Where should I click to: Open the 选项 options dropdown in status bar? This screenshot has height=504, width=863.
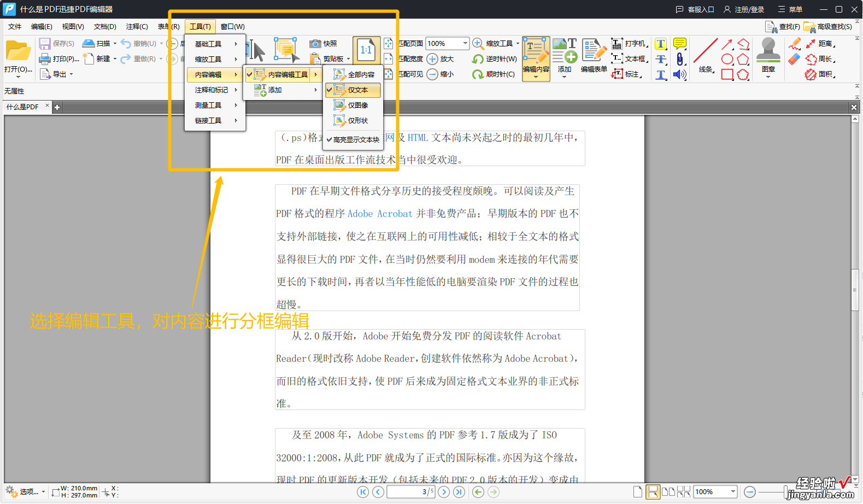pyautogui.click(x=26, y=492)
